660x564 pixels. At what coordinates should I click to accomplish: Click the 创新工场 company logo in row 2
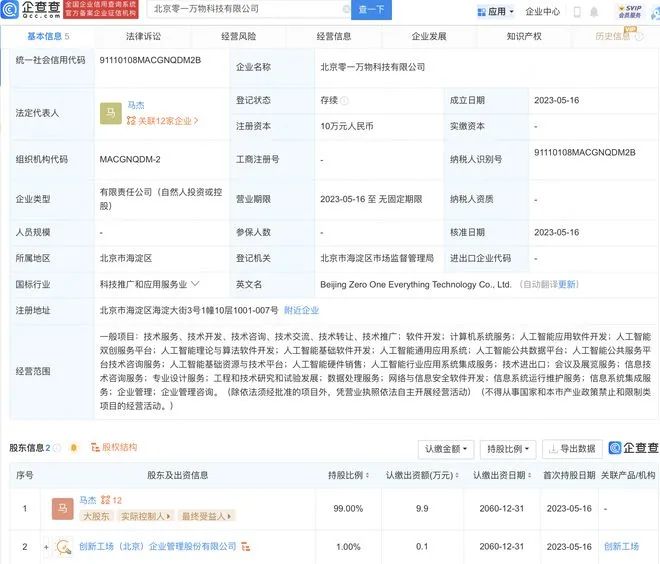[64, 547]
